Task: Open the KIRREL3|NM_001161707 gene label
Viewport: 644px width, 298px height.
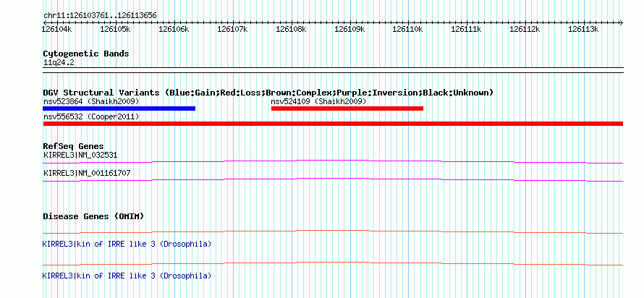Action: click(87, 173)
